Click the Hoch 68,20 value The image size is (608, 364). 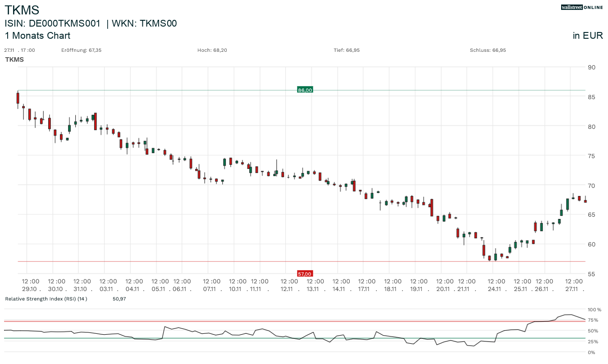[212, 50]
